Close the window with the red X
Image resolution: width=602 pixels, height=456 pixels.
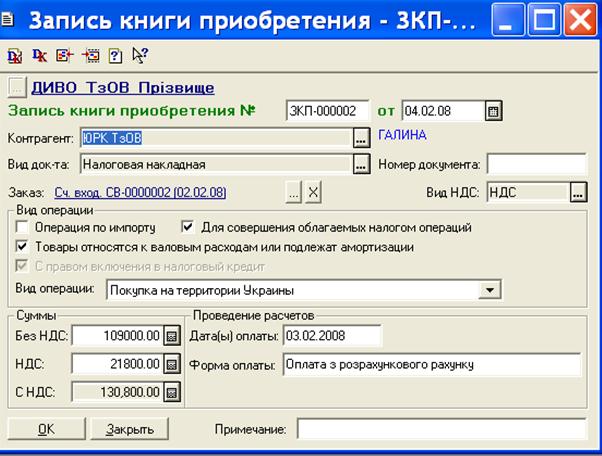580,19
